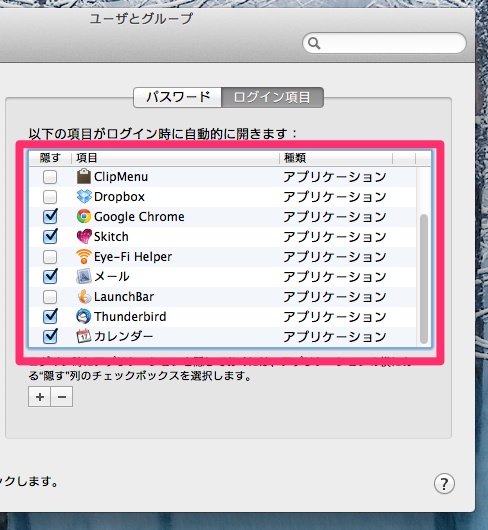The height and width of the screenshot is (530, 488).
Task: Click the LaunchBar icon
Action: [x=84, y=296]
